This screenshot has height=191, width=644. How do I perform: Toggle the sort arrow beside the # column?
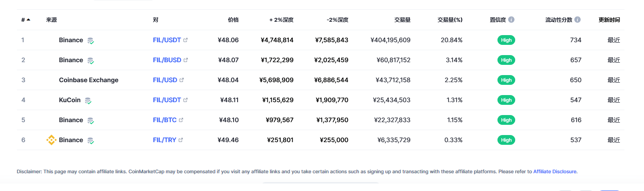[28, 20]
